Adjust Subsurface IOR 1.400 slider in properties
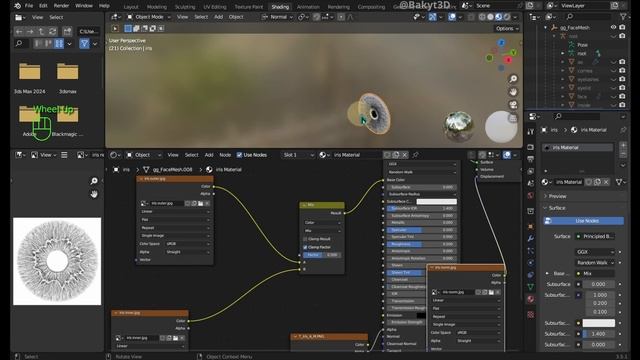Image resolution: width=640 pixels, height=360 pixels. click(598, 334)
